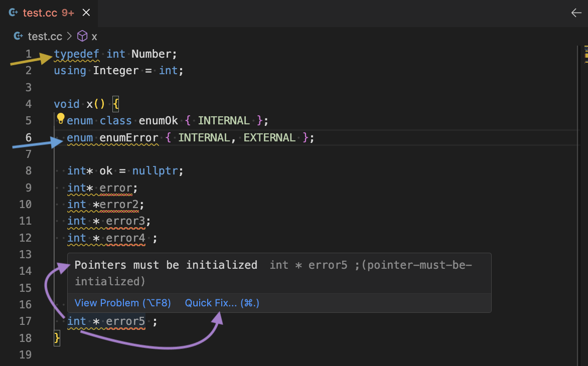Open Quick Fix from the hover popup
Screen dimensions: 588x366
pyautogui.click(x=222, y=303)
